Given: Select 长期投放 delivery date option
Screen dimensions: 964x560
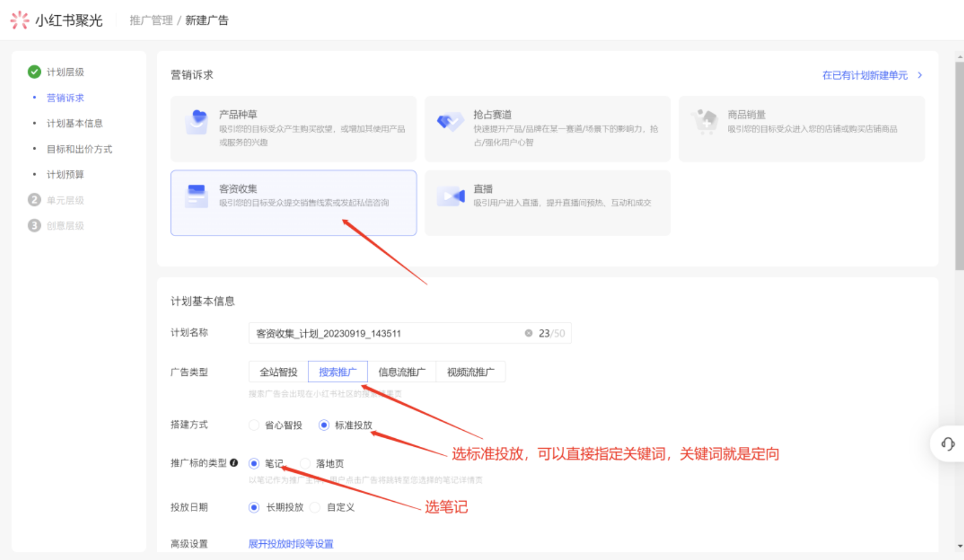Looking at the screenshot, I should (254, 507).
